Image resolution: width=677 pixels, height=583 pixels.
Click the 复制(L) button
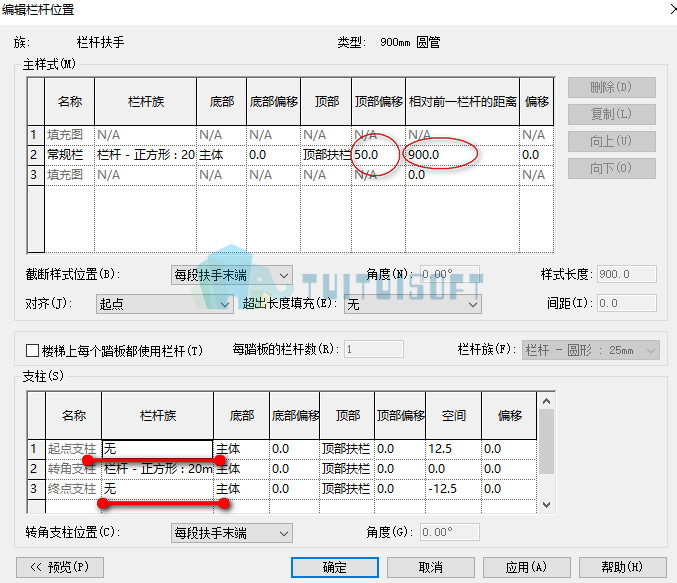click(611, 114)
